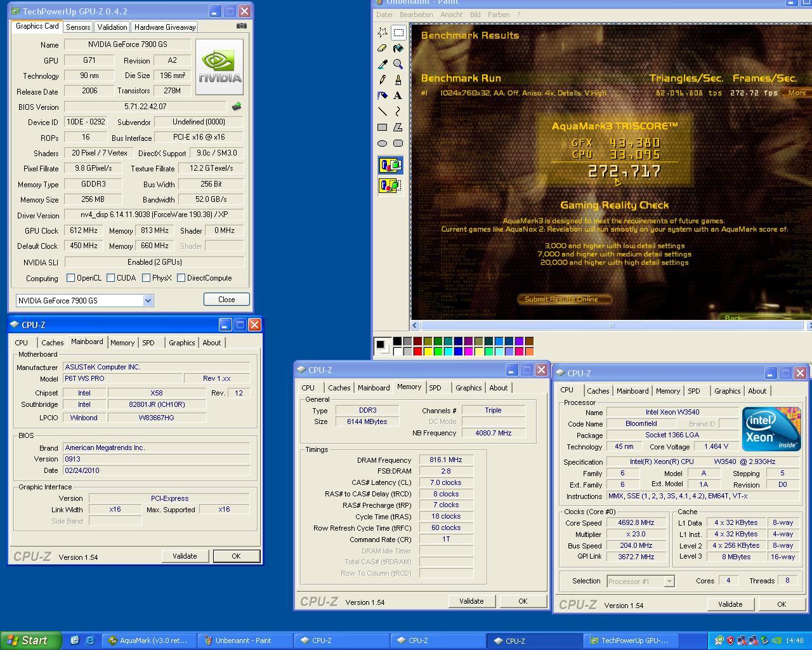Click Validate in the Xeon CPU-Z window
This screenshot has height=650, width=812.
click(x=730, y=604)
